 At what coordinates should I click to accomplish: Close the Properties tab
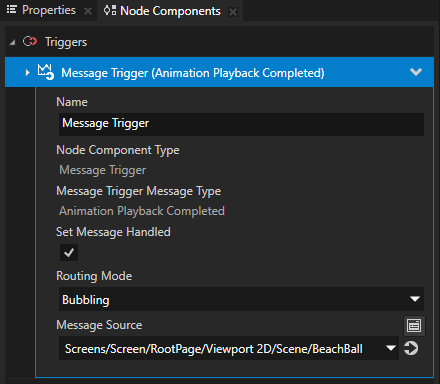click(x=88, y=11)
